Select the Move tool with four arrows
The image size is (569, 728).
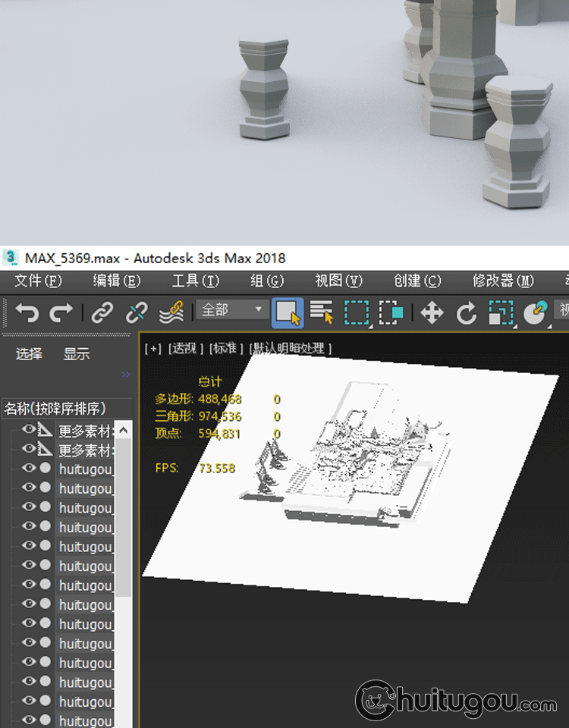[x=432, y=312]
